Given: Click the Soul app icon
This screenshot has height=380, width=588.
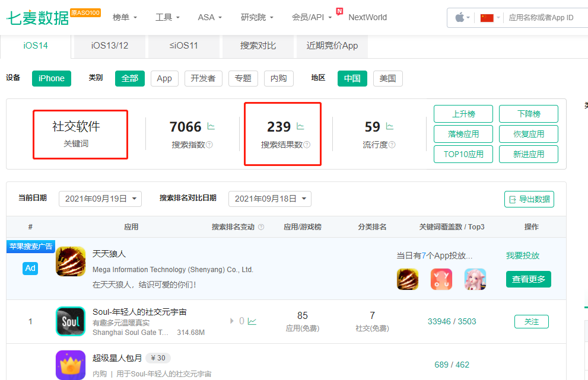Looking at the screenshot, I should point(71,321).
